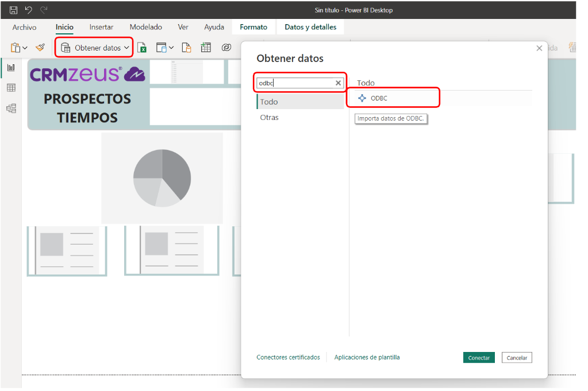Select the pie chart visual on canvas
588x391 pixels.
(162, 178)
